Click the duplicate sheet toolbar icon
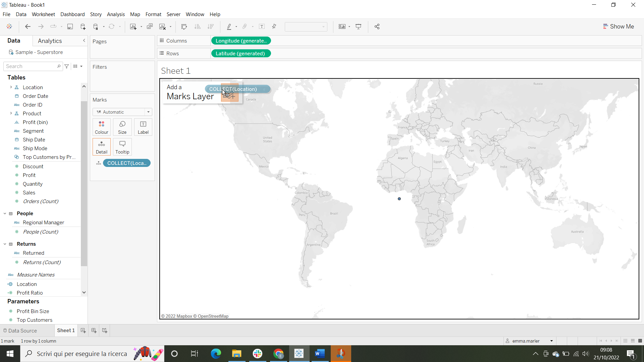This screenshot has width=644, height=362. coord(150,26)
